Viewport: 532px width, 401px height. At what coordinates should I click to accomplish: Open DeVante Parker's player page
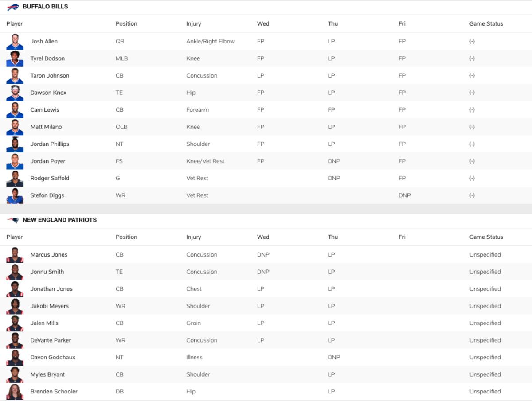[x=51, y=340]
